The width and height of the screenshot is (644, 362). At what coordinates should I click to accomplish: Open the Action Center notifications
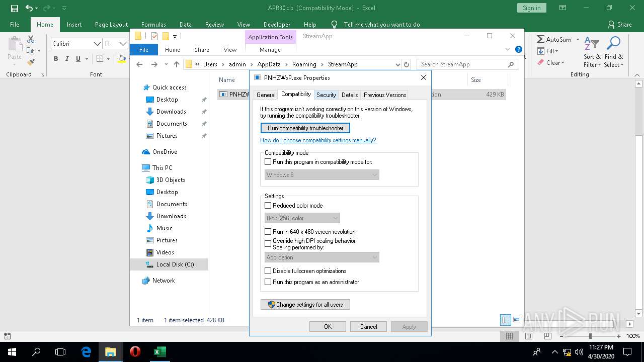[627, 352]
